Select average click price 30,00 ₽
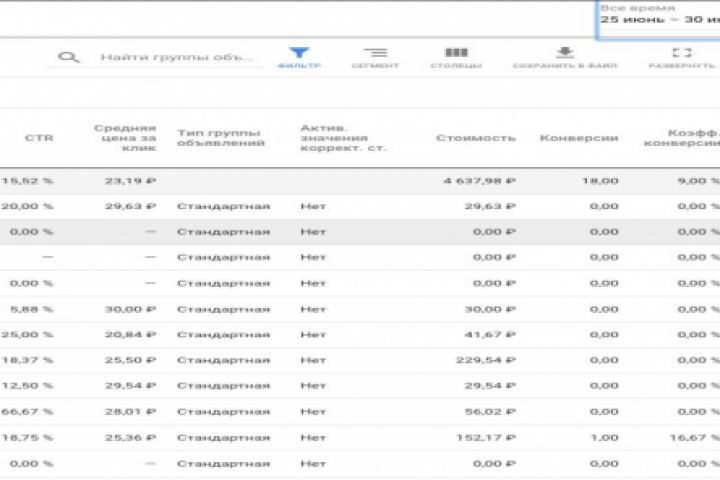 [x=130, y=309]
